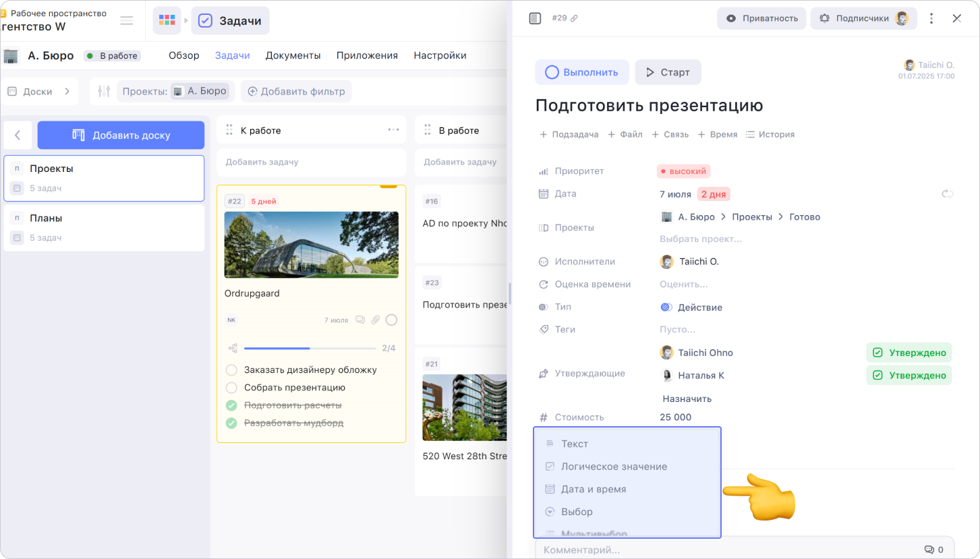Open the Ordrupgaard card thumbnail image
The height and width of the screenshot is (559, 980).
311,245
